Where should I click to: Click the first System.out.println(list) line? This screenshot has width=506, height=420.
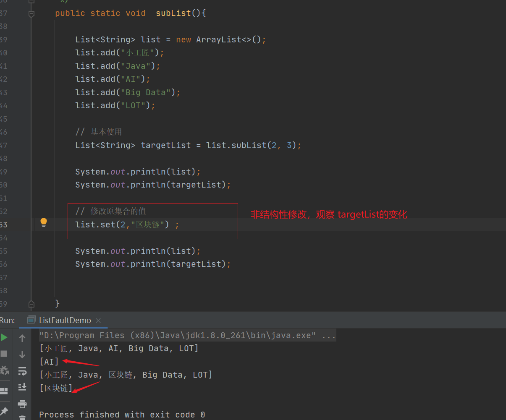(138, 172)
